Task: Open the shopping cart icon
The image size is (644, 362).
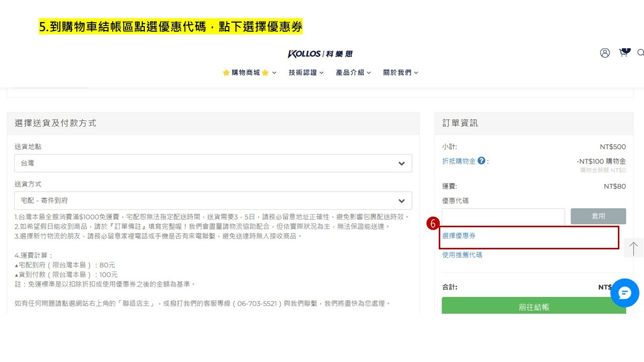Action: click(623, 53)
